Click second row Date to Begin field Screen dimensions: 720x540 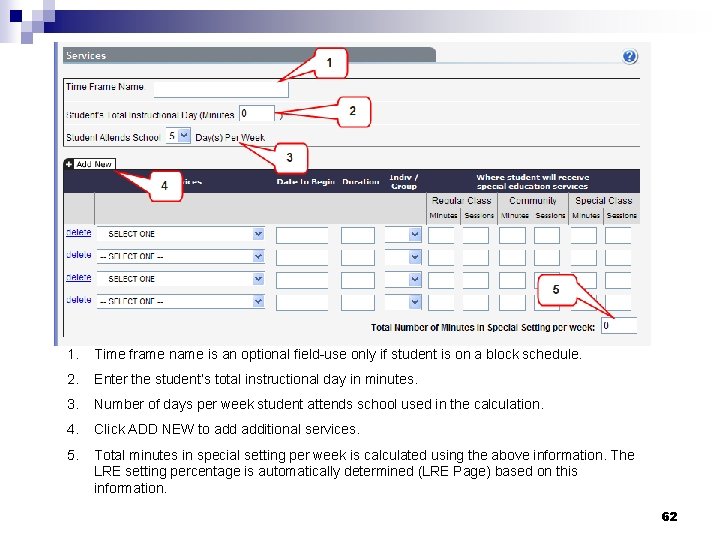(x=302, y=258)
